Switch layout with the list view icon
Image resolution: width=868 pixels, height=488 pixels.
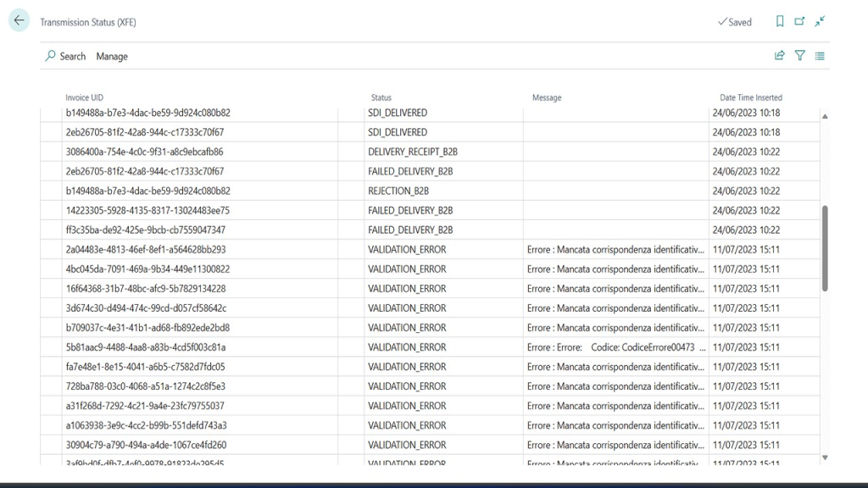[x=820, y=56]
